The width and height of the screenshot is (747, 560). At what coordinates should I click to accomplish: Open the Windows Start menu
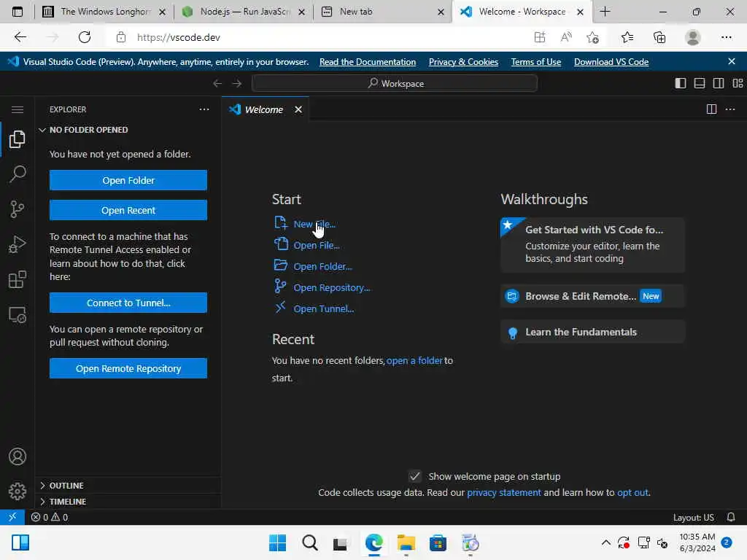(277, 542)
